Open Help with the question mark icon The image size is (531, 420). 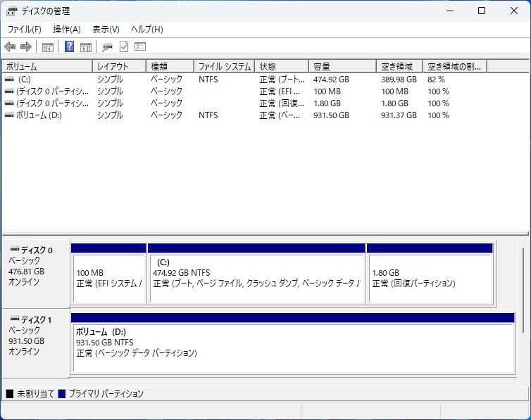[69, 47]
